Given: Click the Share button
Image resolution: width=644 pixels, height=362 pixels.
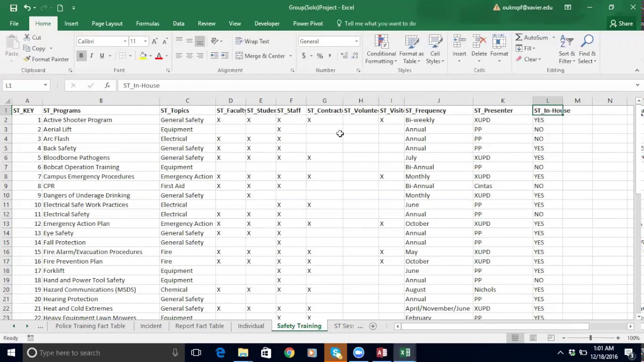Looking at the screenshot, I should coord(621,24).
